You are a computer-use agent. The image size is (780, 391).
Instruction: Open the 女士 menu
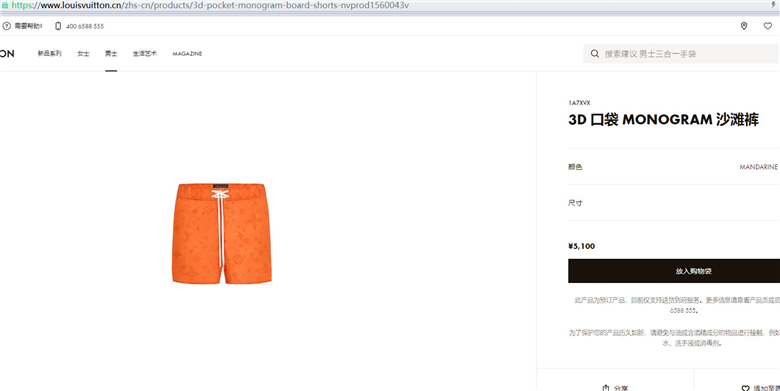tap(83, 54)
